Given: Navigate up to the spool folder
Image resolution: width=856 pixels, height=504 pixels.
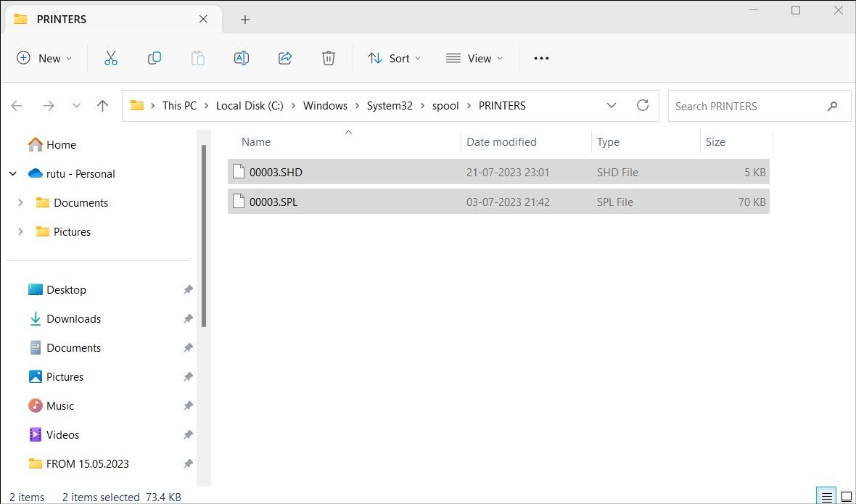Looking at the screenshot, I should (x=102, y=105).
